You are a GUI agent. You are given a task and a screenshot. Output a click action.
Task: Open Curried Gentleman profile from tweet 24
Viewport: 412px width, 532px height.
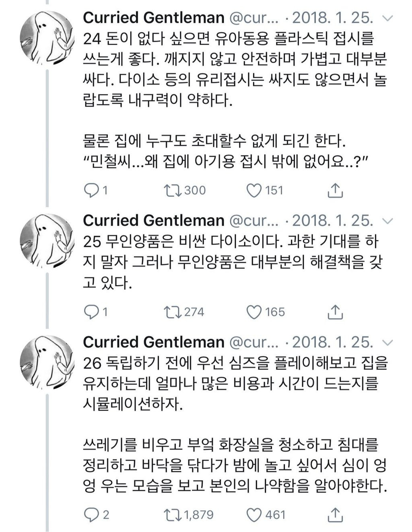(x=153, y=18)
